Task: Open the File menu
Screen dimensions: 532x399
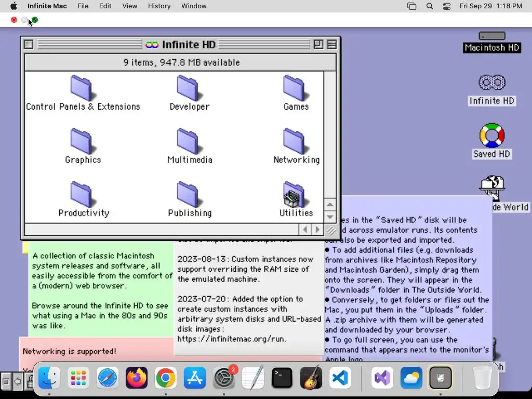Action: pyautogui.click(x=83, y=6)
